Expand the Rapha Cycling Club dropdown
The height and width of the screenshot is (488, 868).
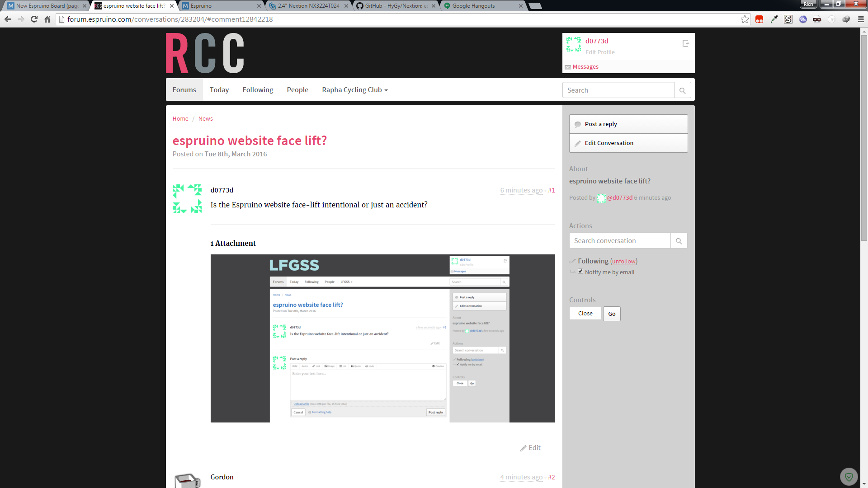point(355,90)
